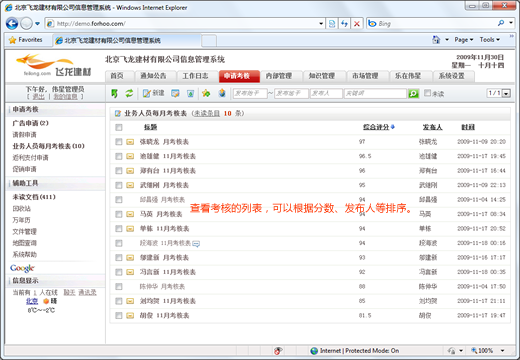
Task: Click the edit icon beside 业务人员每月考核表 heading
Action: point(117,114)
